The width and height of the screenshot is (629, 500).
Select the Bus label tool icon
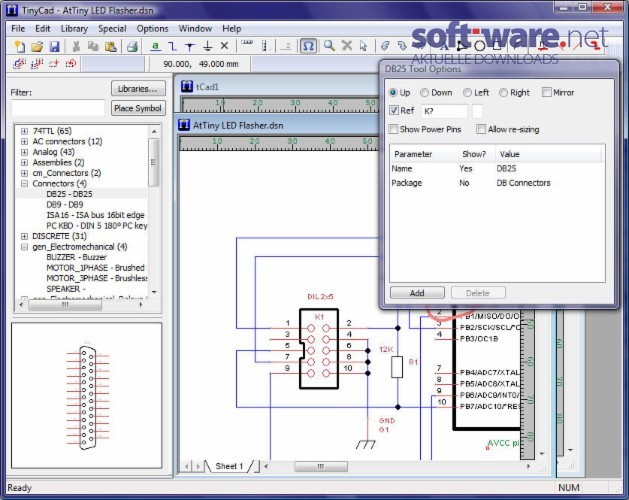[x=264, y=46]
